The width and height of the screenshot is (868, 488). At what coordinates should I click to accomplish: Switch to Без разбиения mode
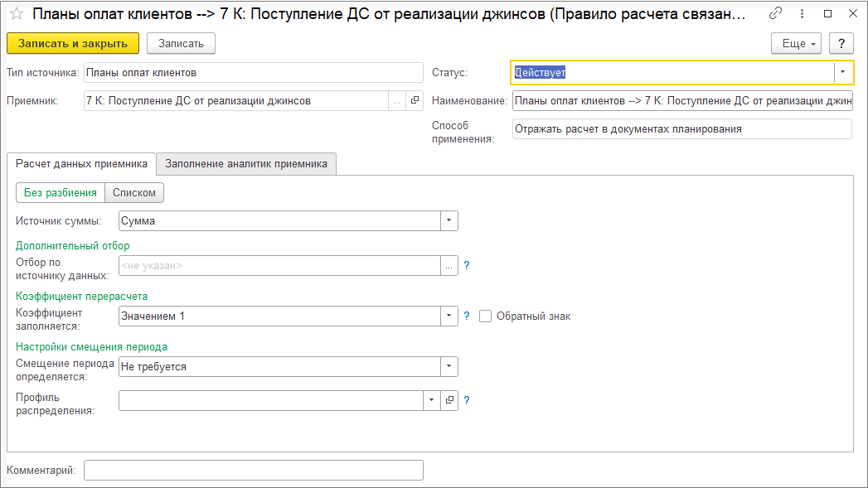pyautogui.click(x=61, y=193)
